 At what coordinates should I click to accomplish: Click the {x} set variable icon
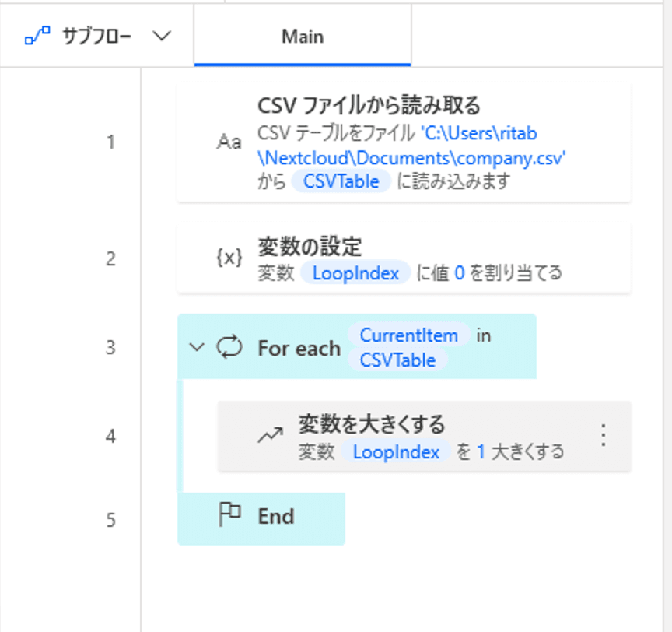click(229, 258)
